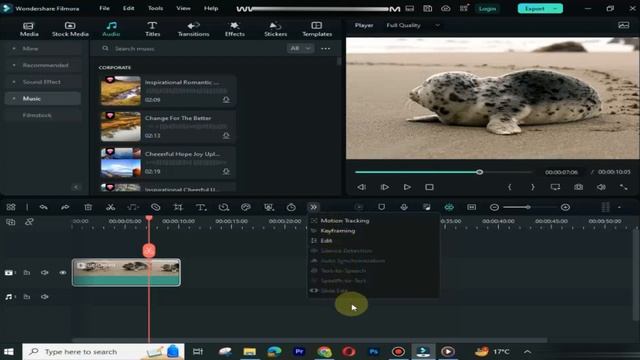This screenshot has height=360, width=640.
Task: Mute the video track
Action: pyautogui.click(x=44, y=273)
